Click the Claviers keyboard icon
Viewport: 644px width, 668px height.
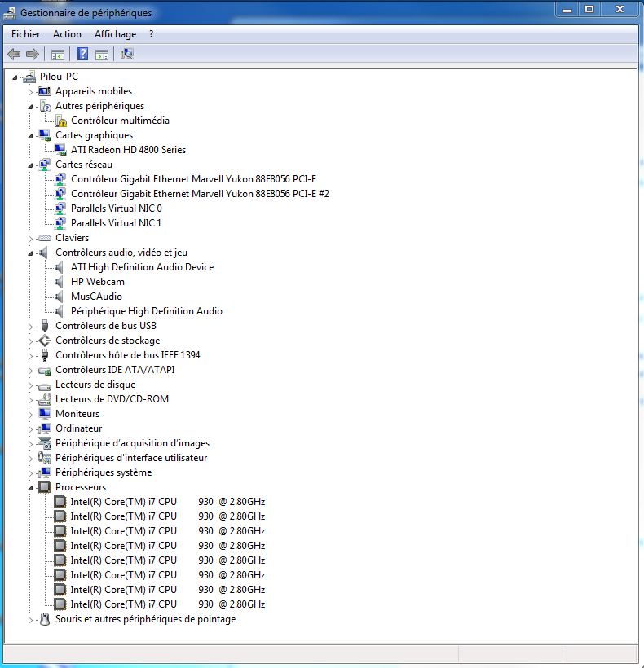[44, 238]
